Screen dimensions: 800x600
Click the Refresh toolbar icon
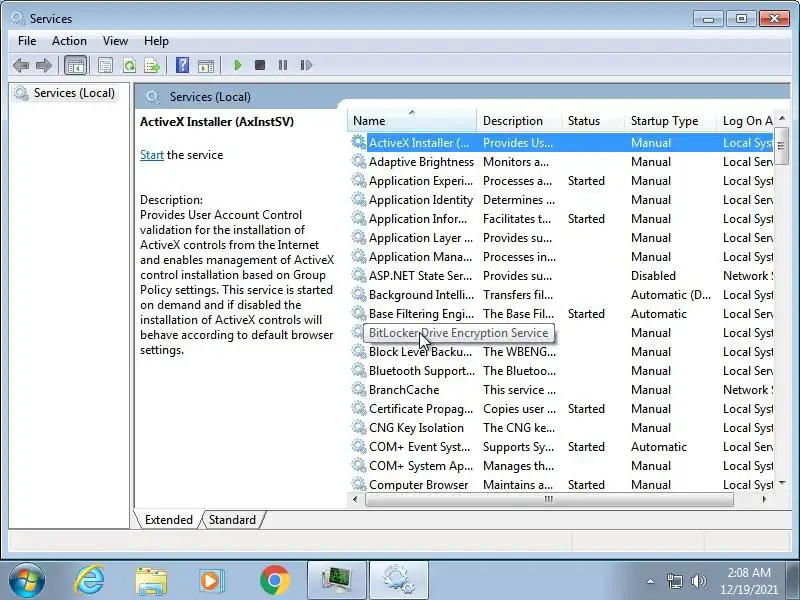click(129, 65)
